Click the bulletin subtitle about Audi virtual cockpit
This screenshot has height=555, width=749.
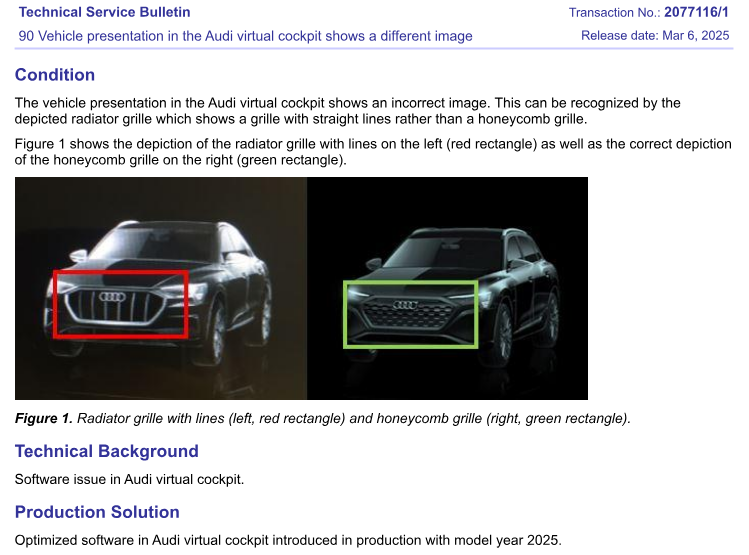tap(246, 36)
